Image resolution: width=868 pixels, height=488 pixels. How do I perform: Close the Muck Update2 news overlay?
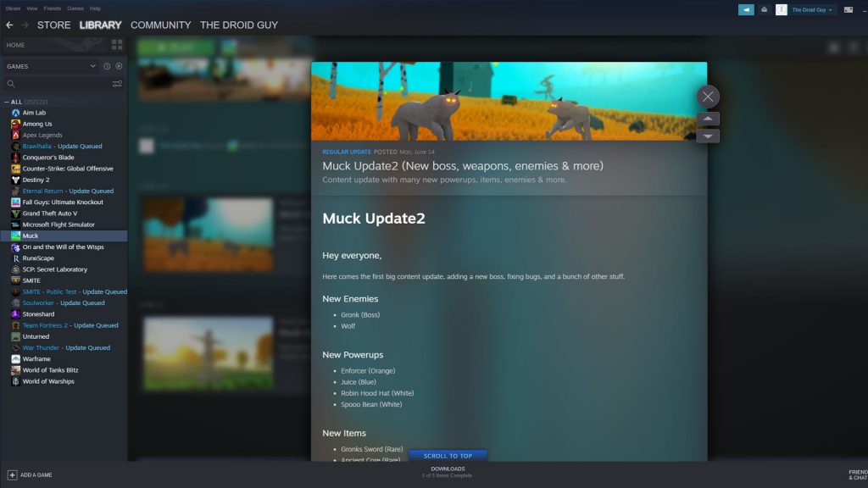coord(708,97)
